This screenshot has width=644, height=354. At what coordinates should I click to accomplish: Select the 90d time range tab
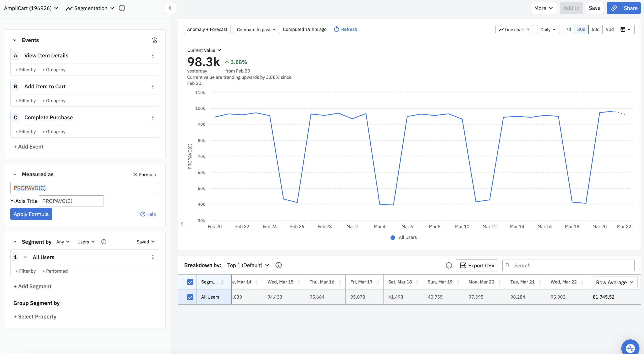coord(609,29)
